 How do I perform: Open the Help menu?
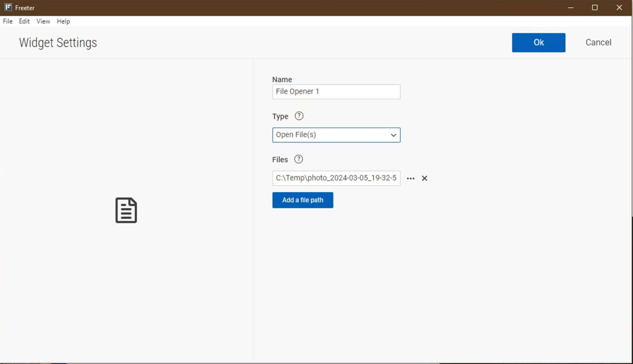point(63,21)
